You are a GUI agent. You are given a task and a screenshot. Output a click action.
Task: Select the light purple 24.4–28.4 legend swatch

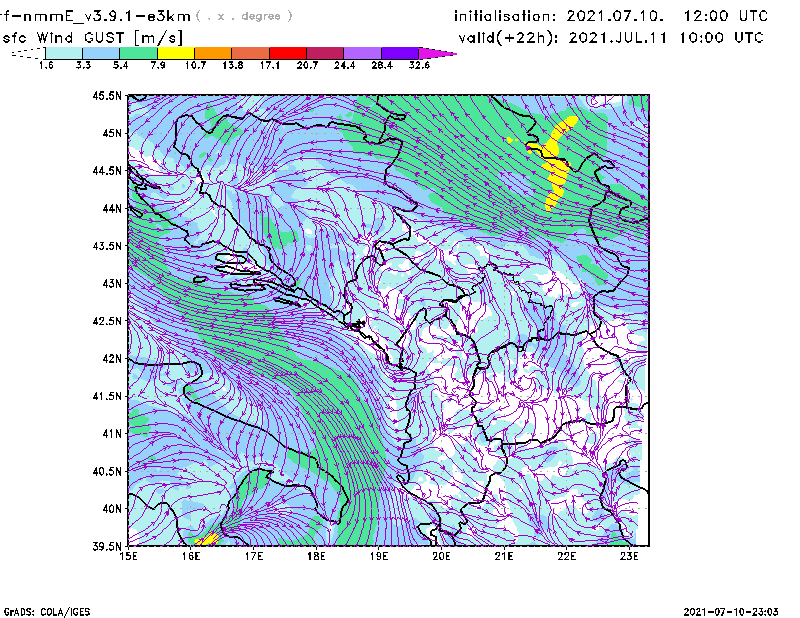click(x=363, y=53)
